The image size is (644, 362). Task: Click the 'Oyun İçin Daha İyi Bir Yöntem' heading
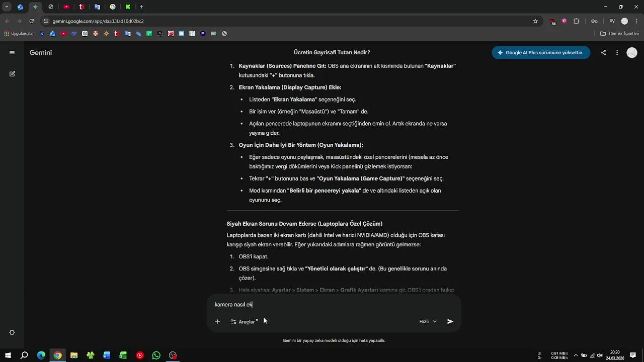click(301, 145)
